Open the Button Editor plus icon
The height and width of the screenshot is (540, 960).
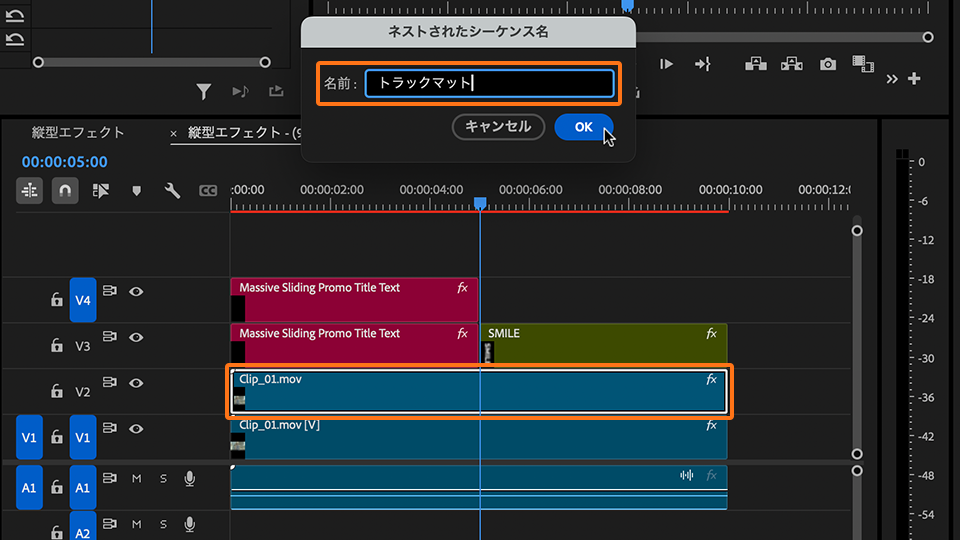pos(914,78)
